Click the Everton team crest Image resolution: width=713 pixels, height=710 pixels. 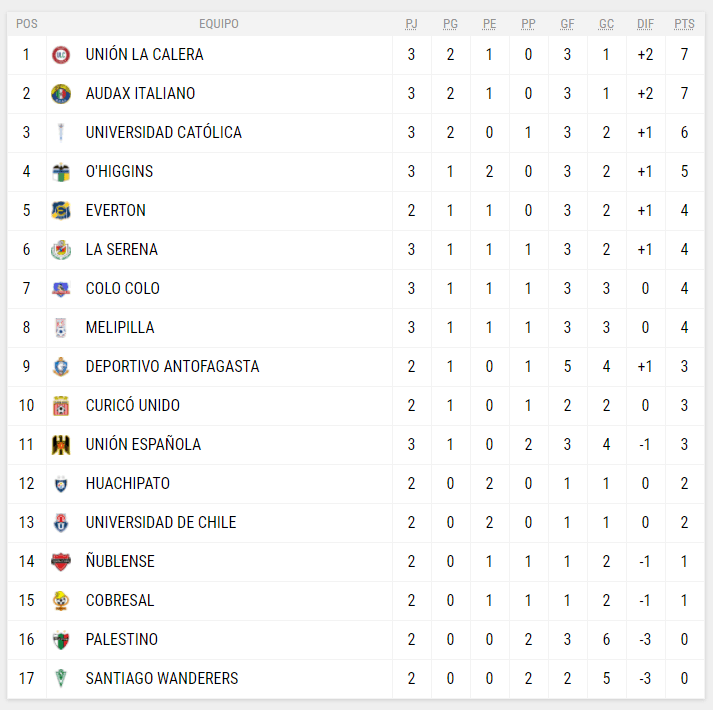[61, 211]
